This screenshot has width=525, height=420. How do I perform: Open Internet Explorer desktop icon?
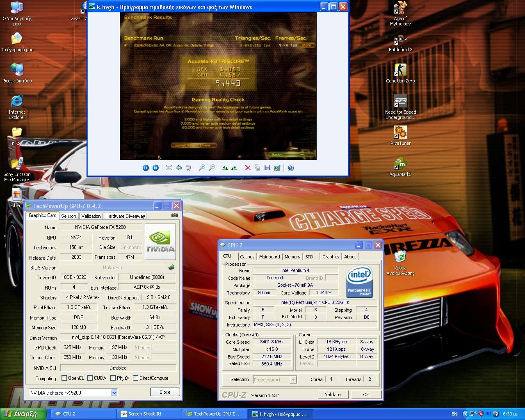click(x=17, y=107)
